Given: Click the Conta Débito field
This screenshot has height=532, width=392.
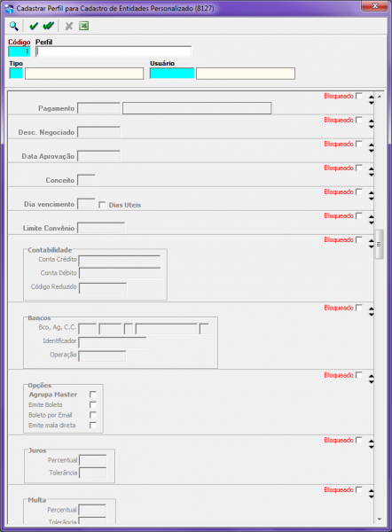Looking at the screenshot, I should click(x=120, y=273).
